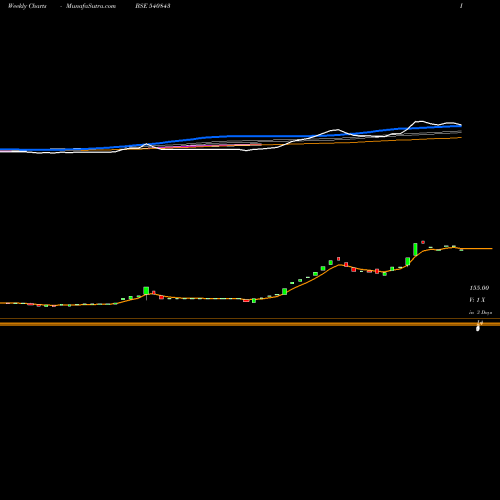
Task: Select the tallest green candle near the chart's right peak
Action: [415, 249]
